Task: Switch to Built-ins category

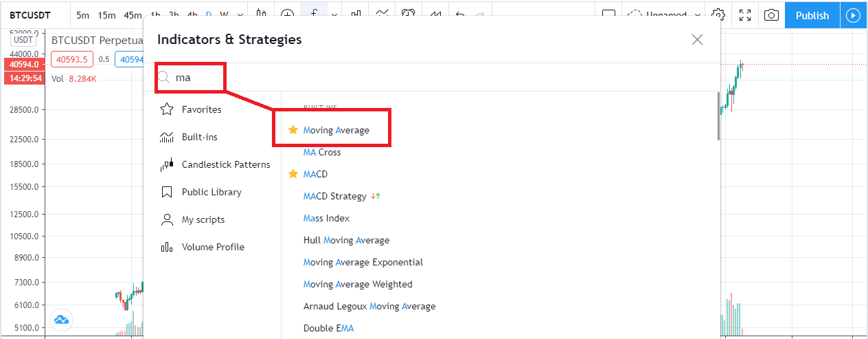Action: tap(199, 137)
